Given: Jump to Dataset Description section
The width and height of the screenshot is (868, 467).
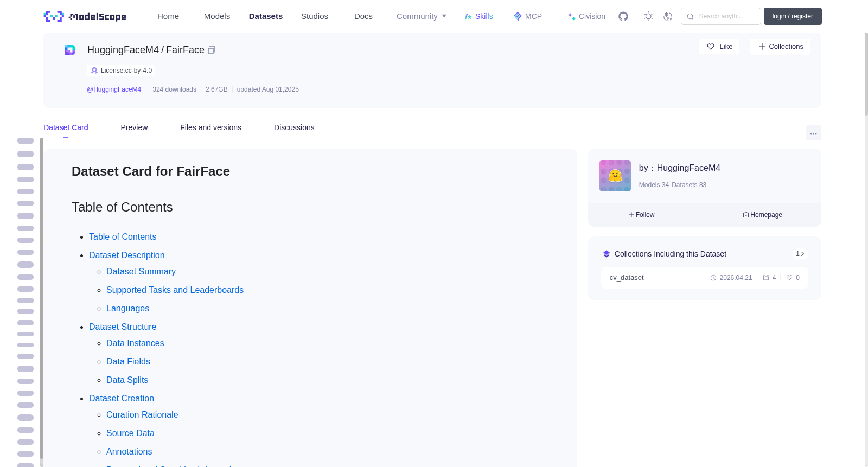Looking at the screenshot, I should pyautogui.click(x=127, y=255).
